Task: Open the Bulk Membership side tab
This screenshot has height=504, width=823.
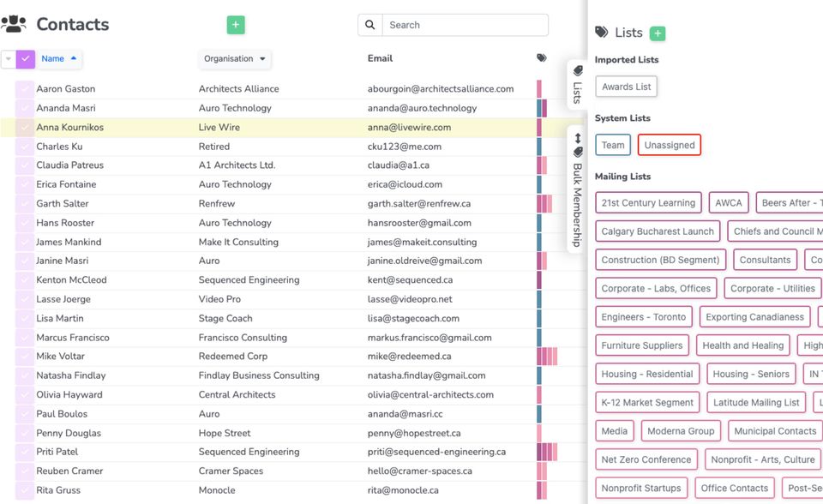Action: (x=578, y=189)
